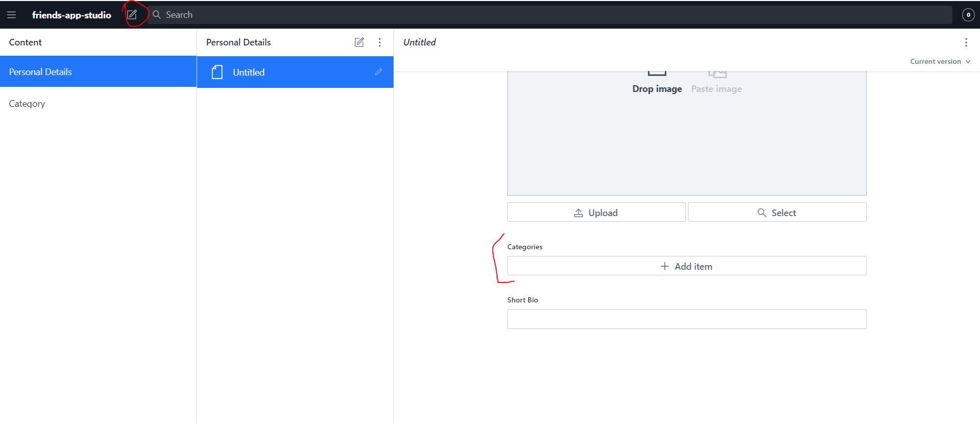
Task: Click the Select image button
Action: [x=777, y=213]
